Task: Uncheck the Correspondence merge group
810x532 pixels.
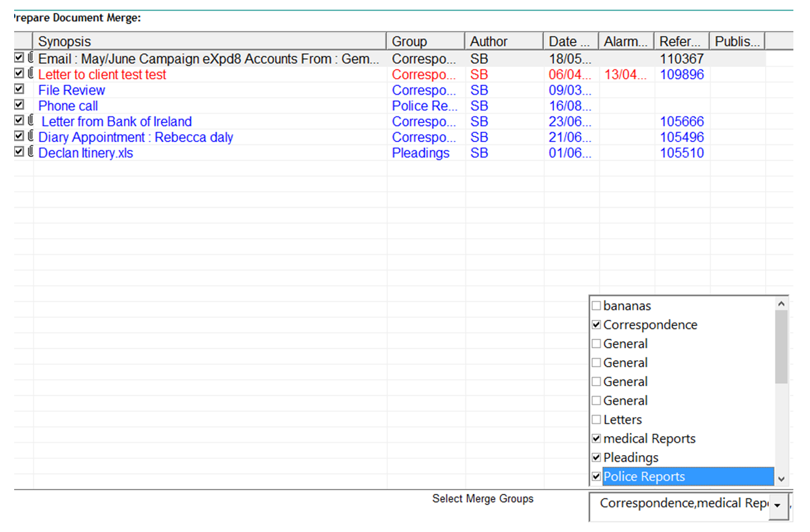Action: 596,325
